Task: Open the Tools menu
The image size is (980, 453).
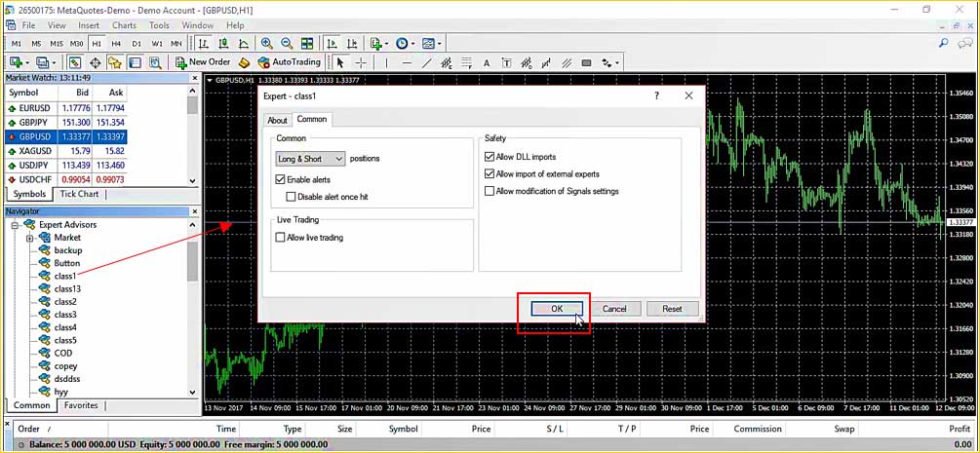Action: 159,25
